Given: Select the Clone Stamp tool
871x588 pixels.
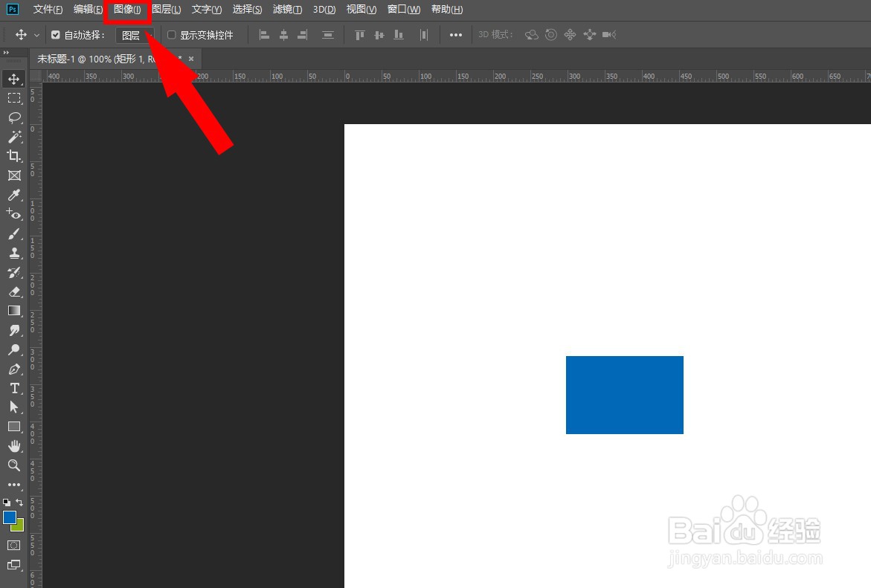Looking at the screenshot, I should [14, 253].
